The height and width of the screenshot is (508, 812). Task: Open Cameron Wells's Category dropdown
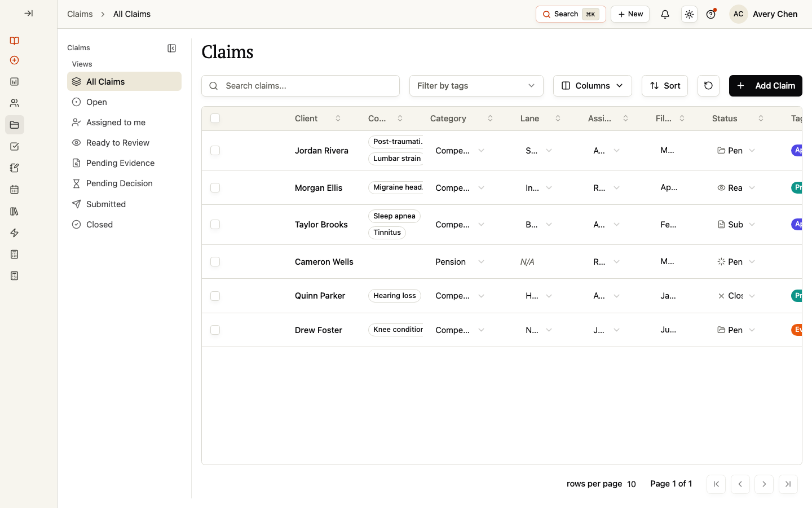click(x=460, y=262)
